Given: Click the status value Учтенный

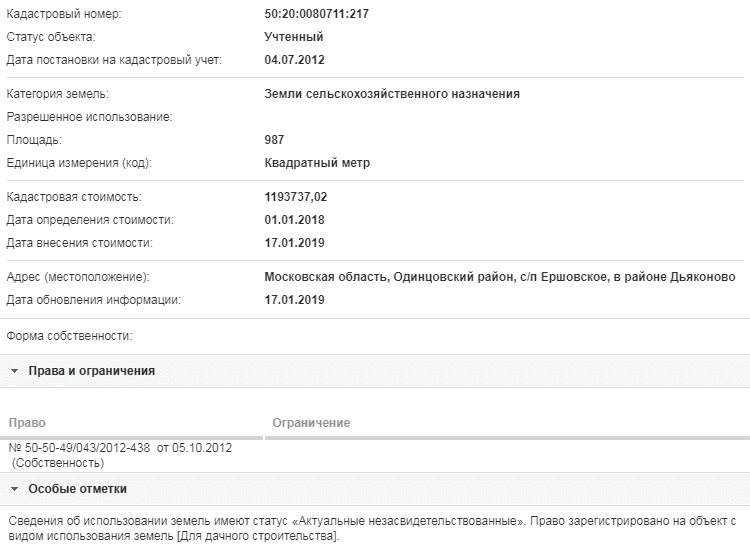Looking at the screenshot, I should [294, 37].
